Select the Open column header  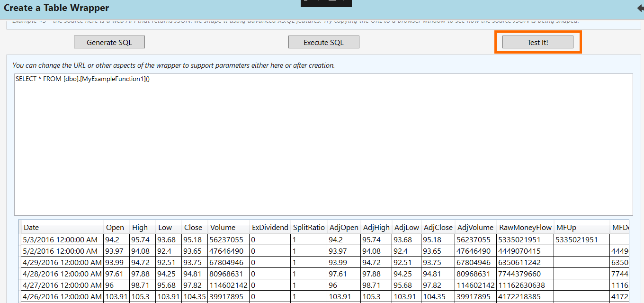coord(117,228)
